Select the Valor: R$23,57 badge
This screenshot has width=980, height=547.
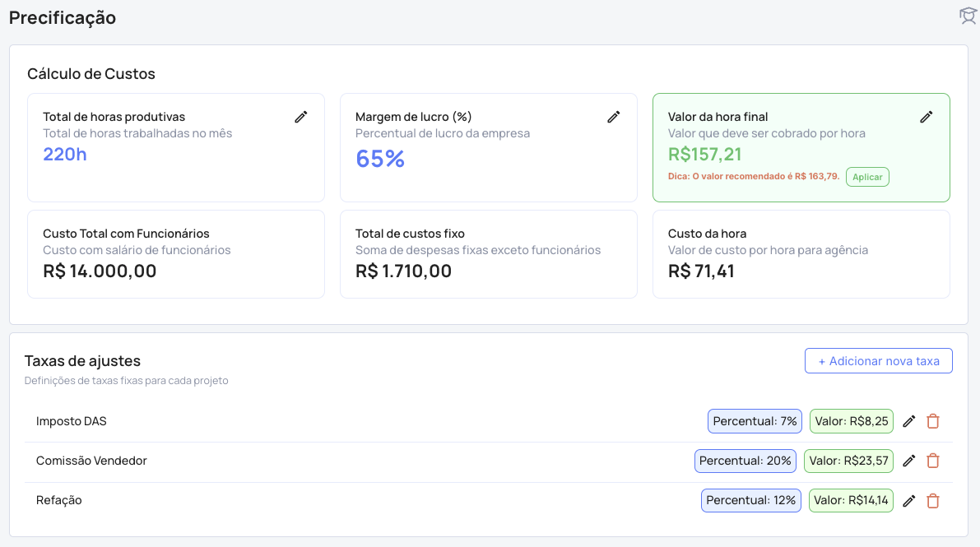coord(848,461)
